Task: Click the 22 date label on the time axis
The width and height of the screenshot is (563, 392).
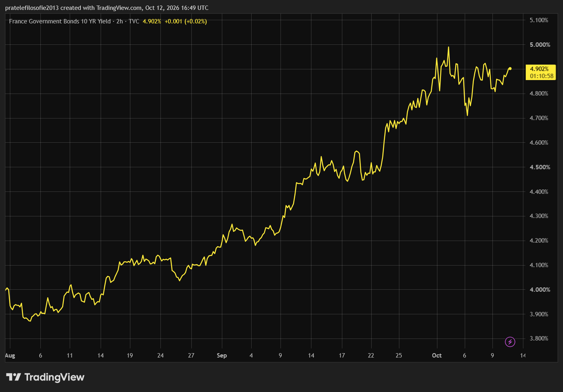Action: click(x=371, y=356)
